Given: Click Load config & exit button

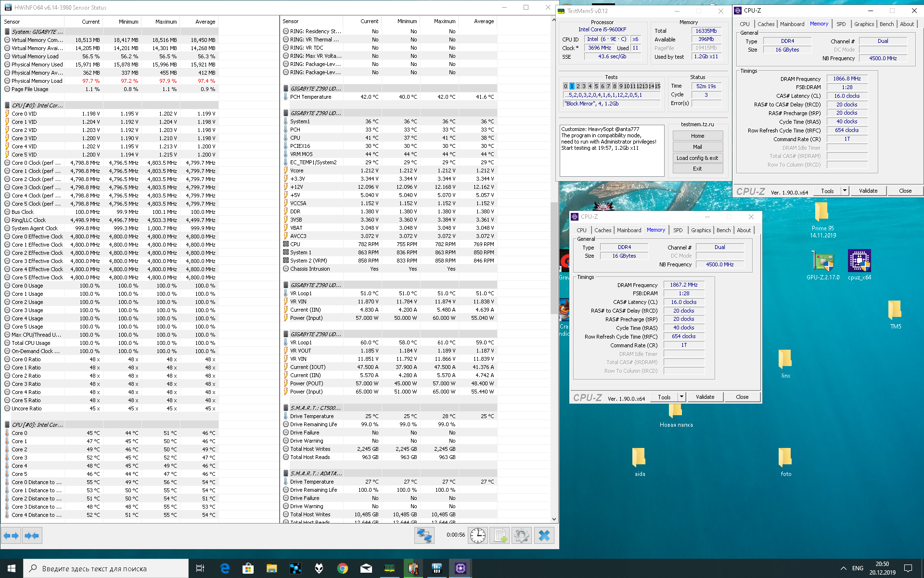Looking at the screenshot, I should [x=697, y=158].
